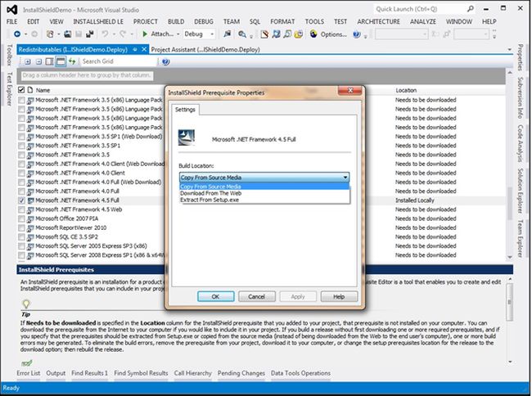Open the Undo history dropdown arrow
This screenshot has height=396, width=532.
[x=114, y=34]
